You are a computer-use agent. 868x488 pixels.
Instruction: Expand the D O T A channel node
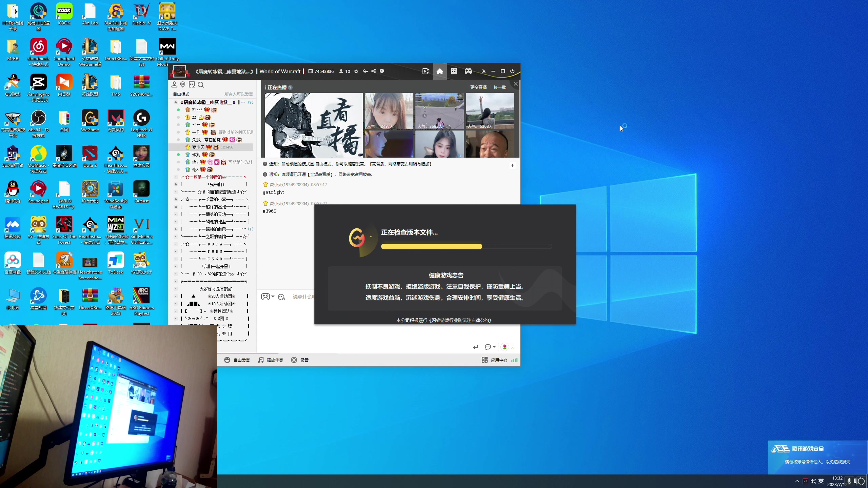(x=176, y=244)
